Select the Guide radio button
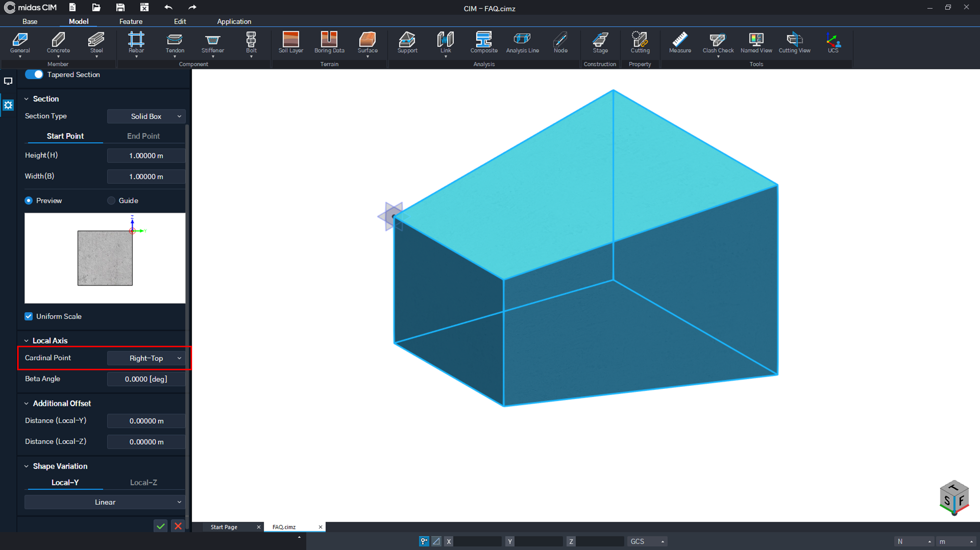Viewport: 980px width, 550px height. coord(111,200)
